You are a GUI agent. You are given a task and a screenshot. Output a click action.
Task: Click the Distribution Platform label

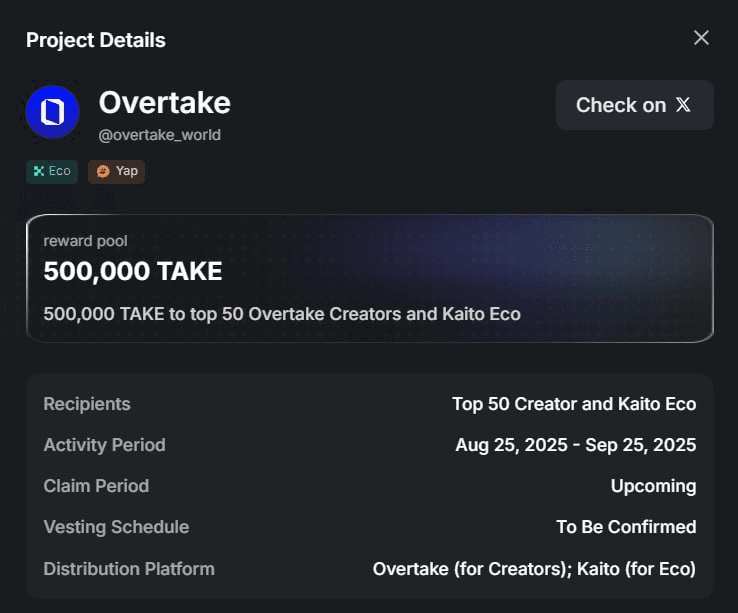point(129,569)
